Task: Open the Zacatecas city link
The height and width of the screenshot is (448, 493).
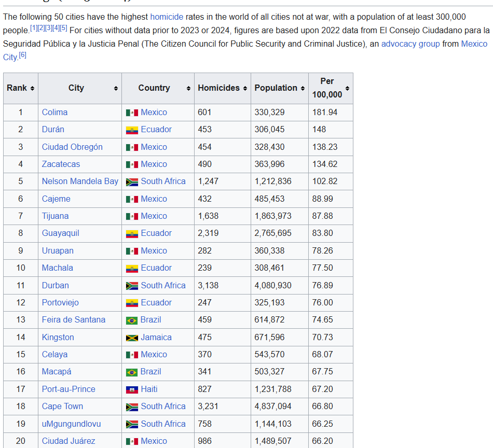Action: (x=61, y=164)
